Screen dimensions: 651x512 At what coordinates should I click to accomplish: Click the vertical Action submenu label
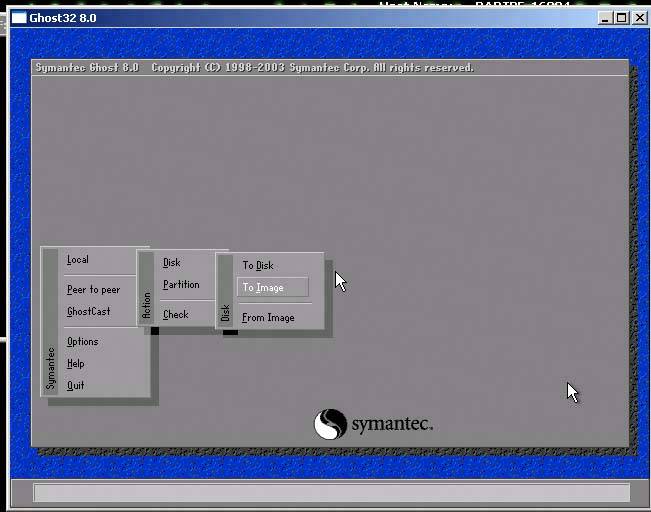coord(146,306)
